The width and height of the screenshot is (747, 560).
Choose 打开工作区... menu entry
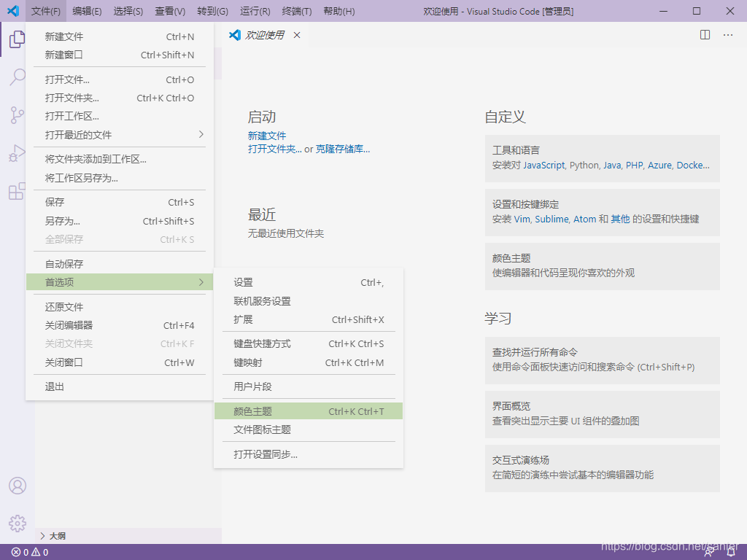pos(120,116)
